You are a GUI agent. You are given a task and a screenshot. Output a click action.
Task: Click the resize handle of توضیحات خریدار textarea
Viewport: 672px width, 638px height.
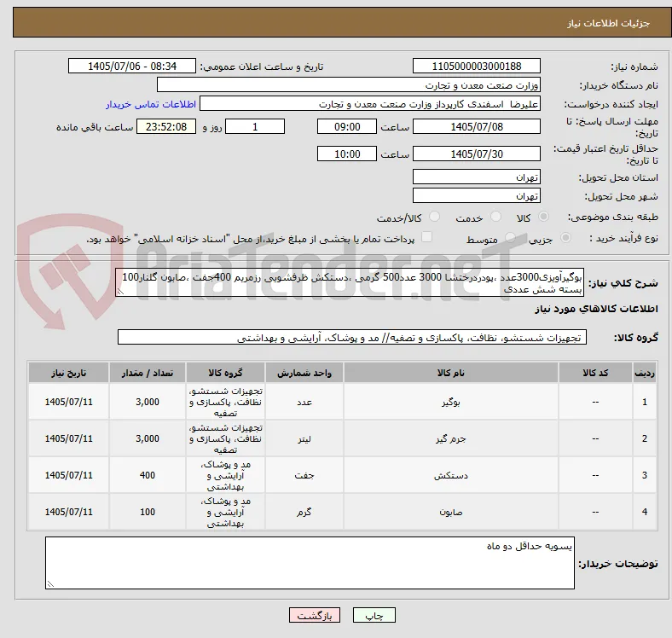(x=50, y=584)
